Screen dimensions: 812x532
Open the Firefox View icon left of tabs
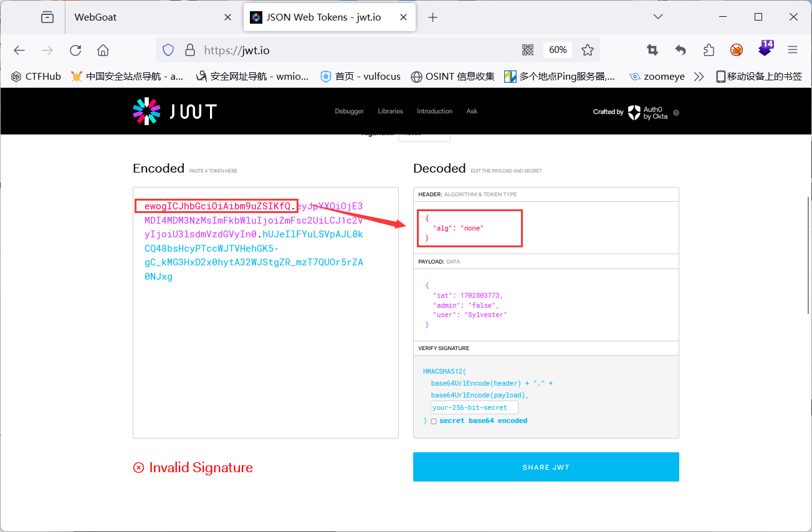[47, 17]
